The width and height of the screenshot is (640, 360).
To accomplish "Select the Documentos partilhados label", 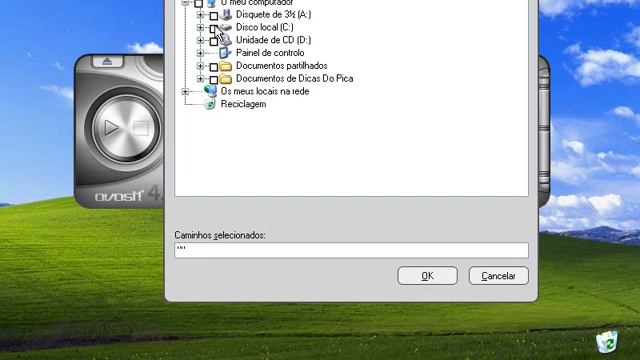I will click(282, 66).
